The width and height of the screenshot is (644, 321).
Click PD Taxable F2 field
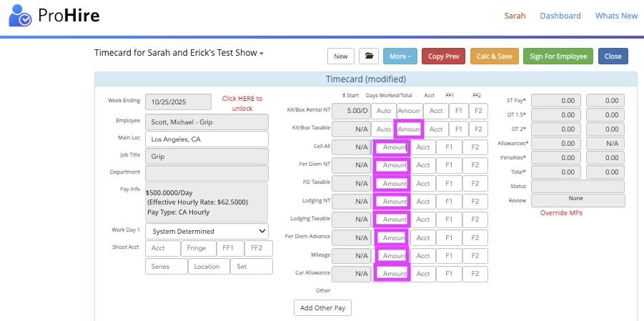[475, 183]
